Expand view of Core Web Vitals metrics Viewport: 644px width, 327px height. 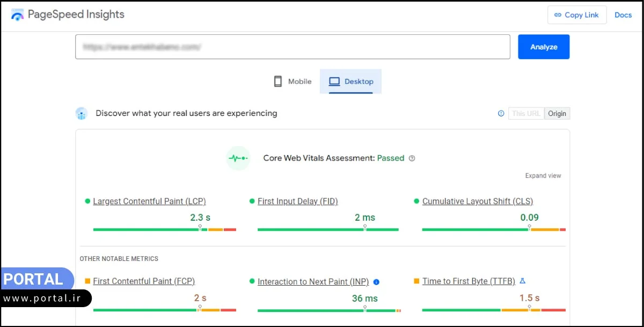[543, 176]
